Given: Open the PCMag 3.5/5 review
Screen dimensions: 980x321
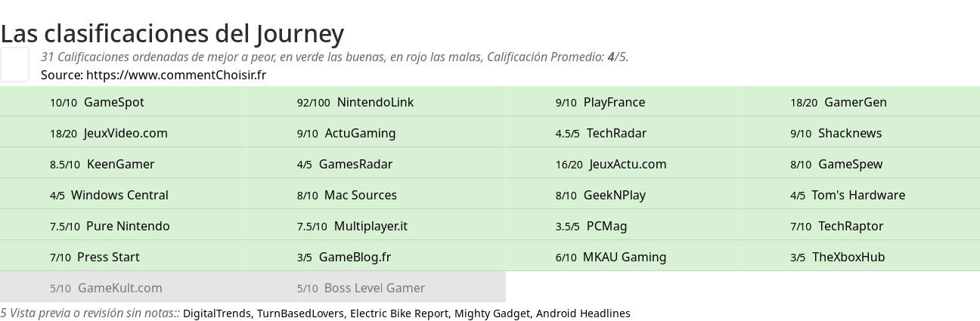Looking at the screenshot, I should (x=591, y=226).
